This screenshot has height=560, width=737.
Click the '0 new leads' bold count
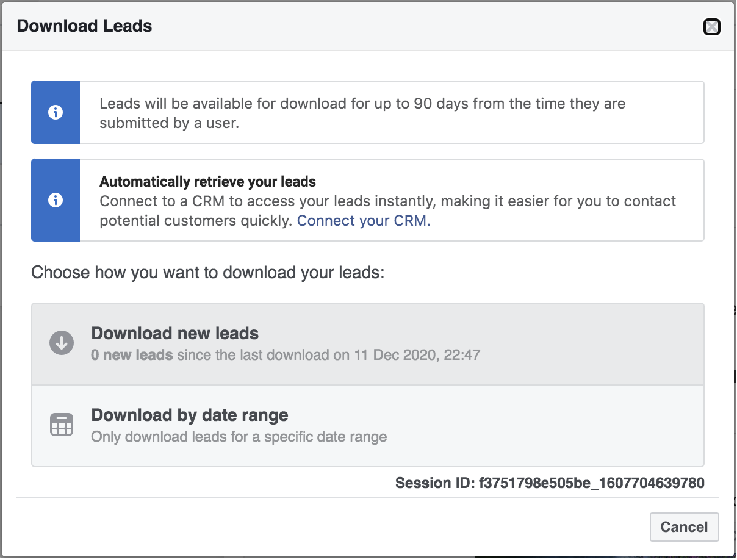[x=132, y=355]
